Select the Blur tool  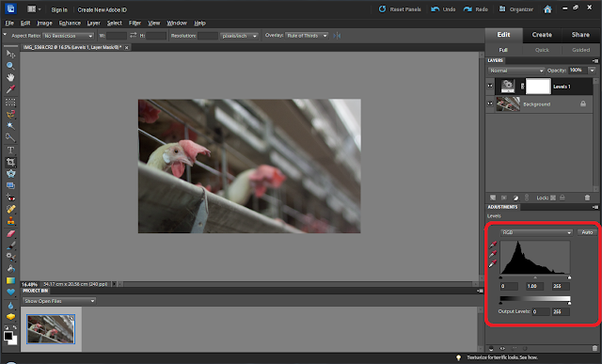point(10,306)
